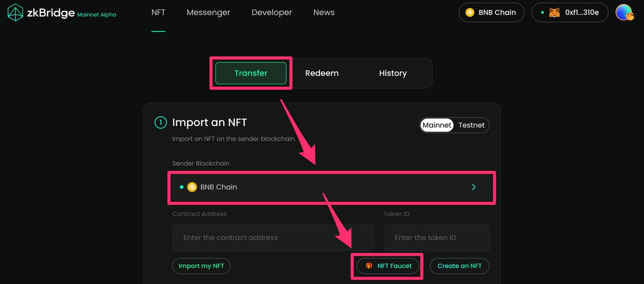Screen dimensions: 644x284
Task: Open the Developer menu item
Action: click(x=272, y=12)
